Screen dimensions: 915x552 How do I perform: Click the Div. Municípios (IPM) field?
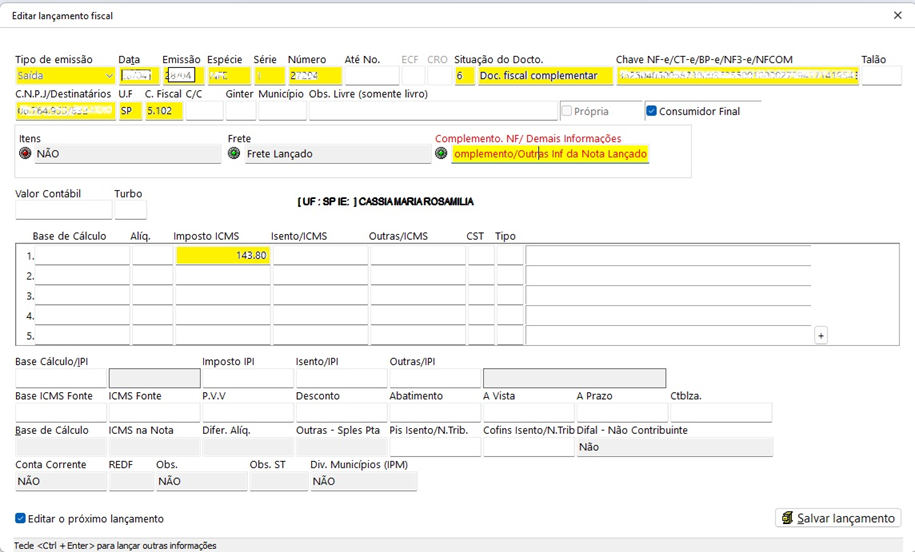coord(364,481)
